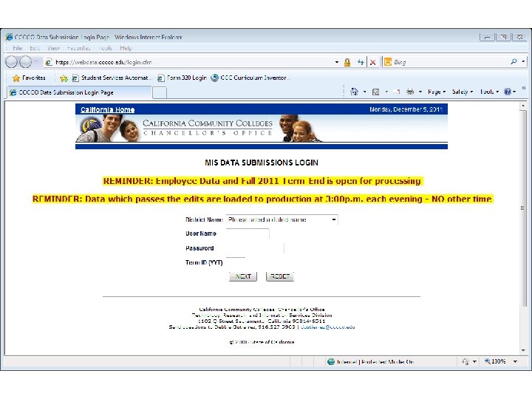Click the Term ID (YYT) input field
The image size is (532, 399).
tap(236, 262)
